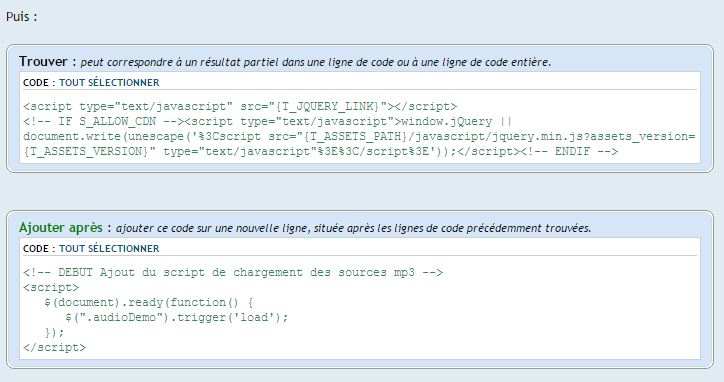This screenshot has width=724, height=382.
Task: Click the .audioDemo trigger('load') line
Action: (x=177, y=317)
